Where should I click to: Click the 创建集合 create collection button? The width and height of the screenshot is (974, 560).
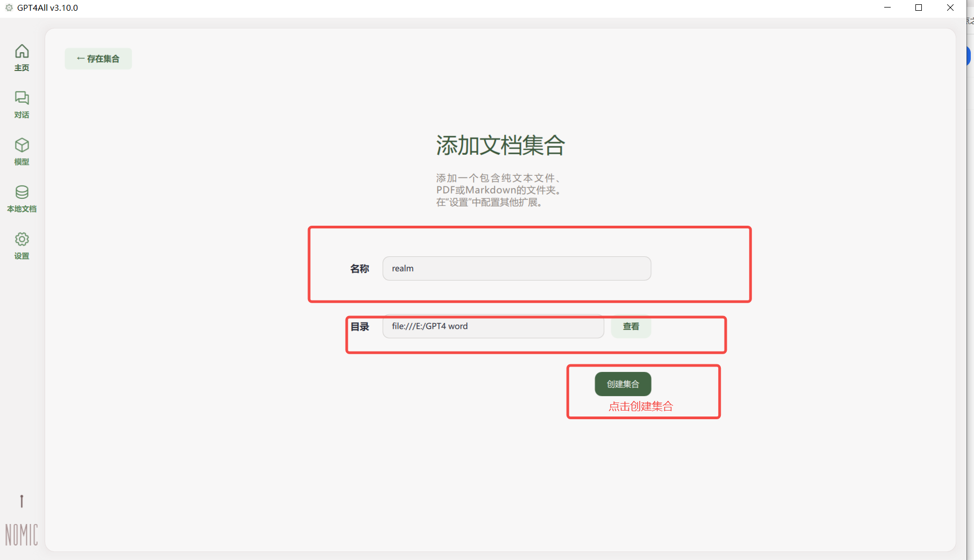622,384
